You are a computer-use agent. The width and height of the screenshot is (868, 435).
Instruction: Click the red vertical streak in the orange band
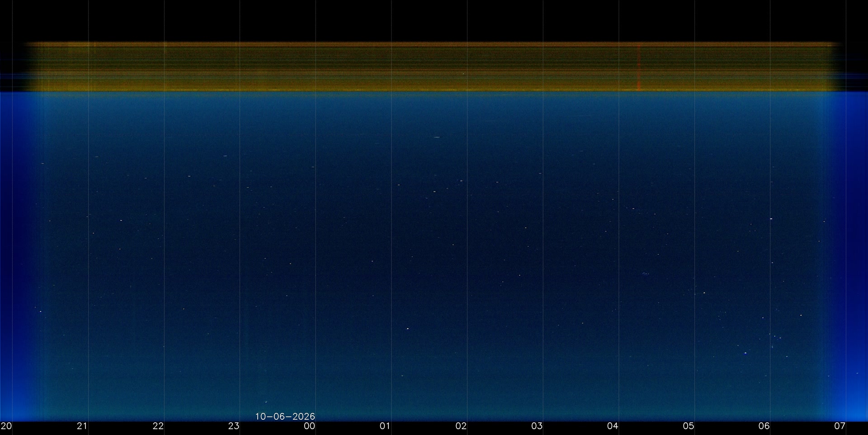point(639,67)
